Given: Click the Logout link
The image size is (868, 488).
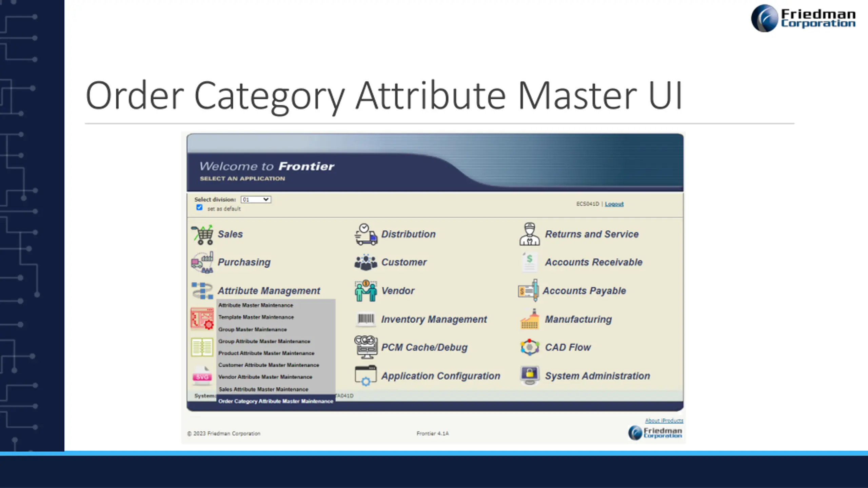Looking at the screenshot, I should [614, 204].
